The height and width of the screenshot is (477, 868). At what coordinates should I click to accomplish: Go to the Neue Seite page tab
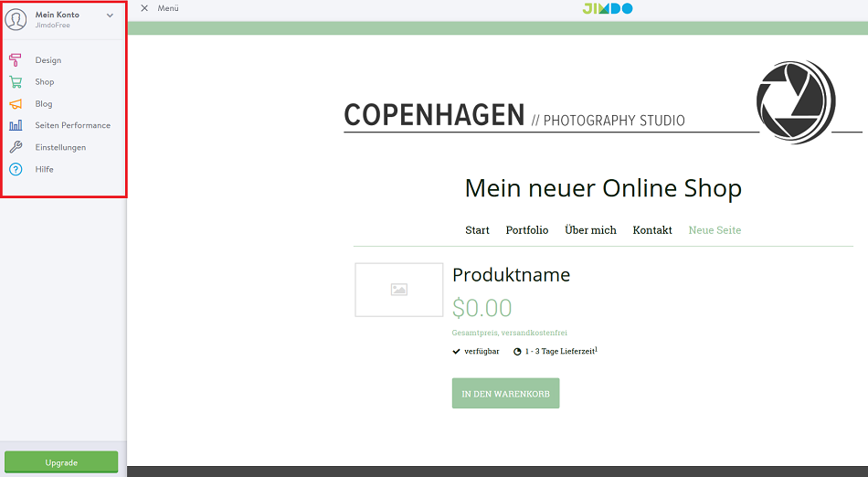point(715,230)
